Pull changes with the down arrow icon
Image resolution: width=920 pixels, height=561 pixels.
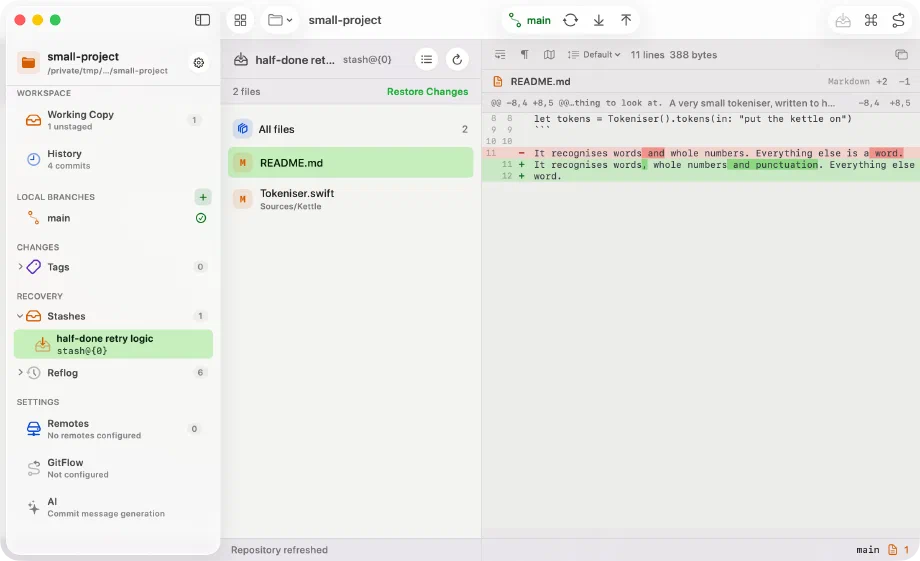click(598, 21)
